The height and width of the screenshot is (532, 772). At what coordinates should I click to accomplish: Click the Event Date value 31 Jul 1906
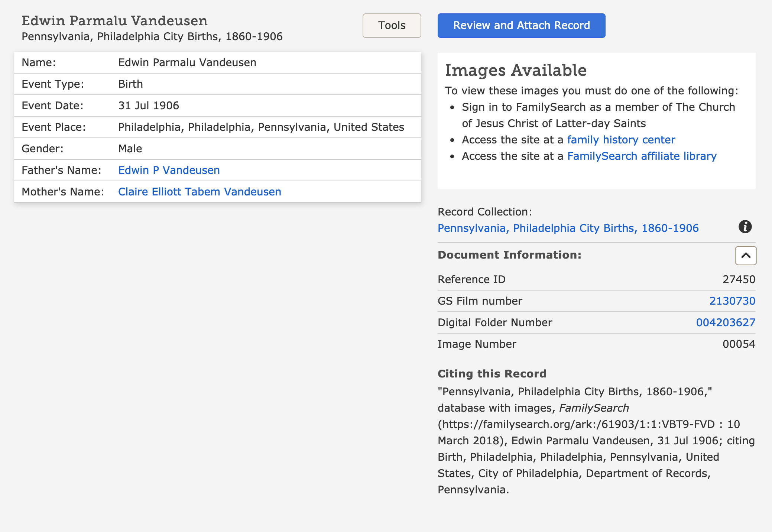tap(149, 106)
